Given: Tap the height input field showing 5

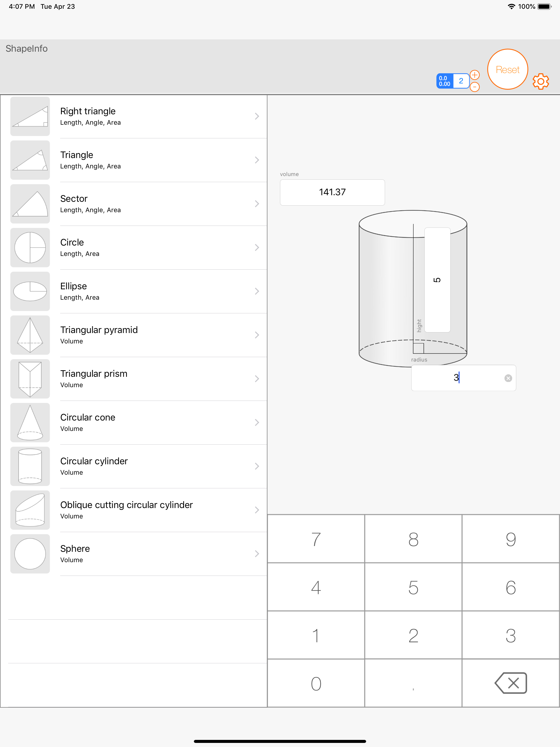Looking at the screenshot, I should [437, 280].
